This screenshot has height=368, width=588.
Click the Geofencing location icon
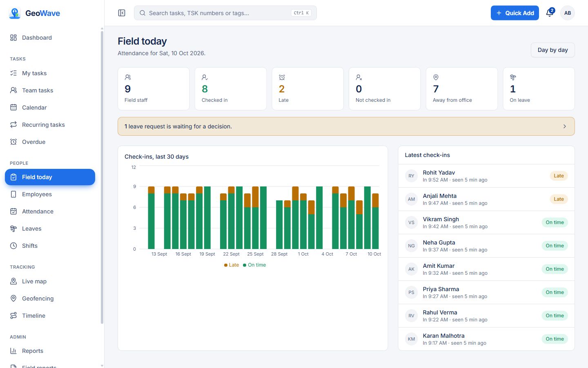(x=13, y=298)
